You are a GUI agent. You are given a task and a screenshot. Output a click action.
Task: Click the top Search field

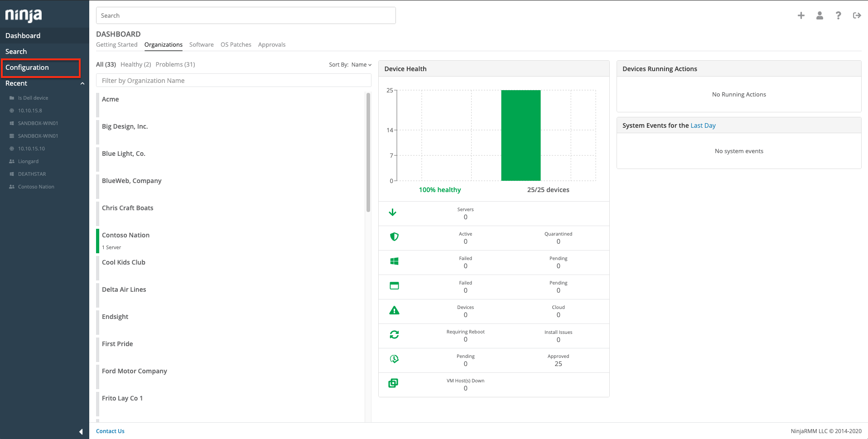click(246, 15)
